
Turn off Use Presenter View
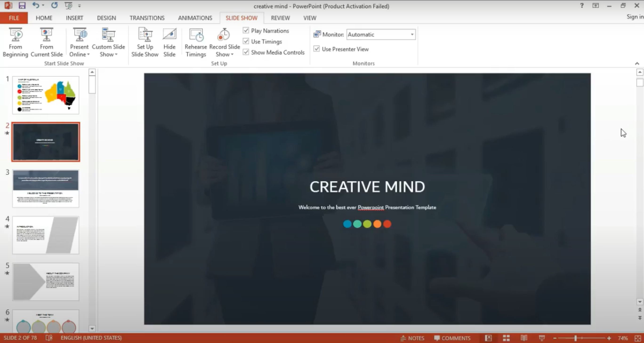point(317,49)
